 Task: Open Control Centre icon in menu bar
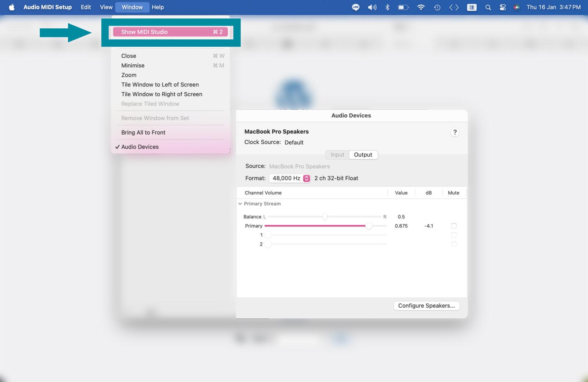(x=502, y=7)
